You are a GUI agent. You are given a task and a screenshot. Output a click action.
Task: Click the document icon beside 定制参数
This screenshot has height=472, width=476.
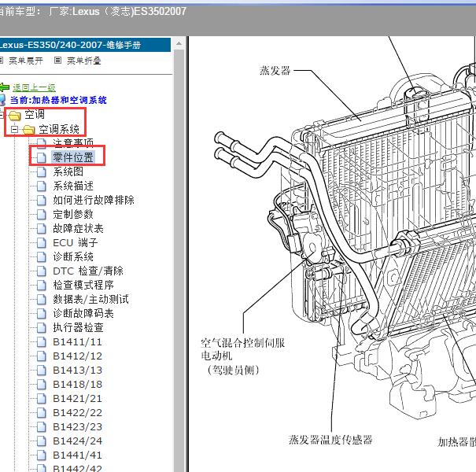(x=41, y=214)
